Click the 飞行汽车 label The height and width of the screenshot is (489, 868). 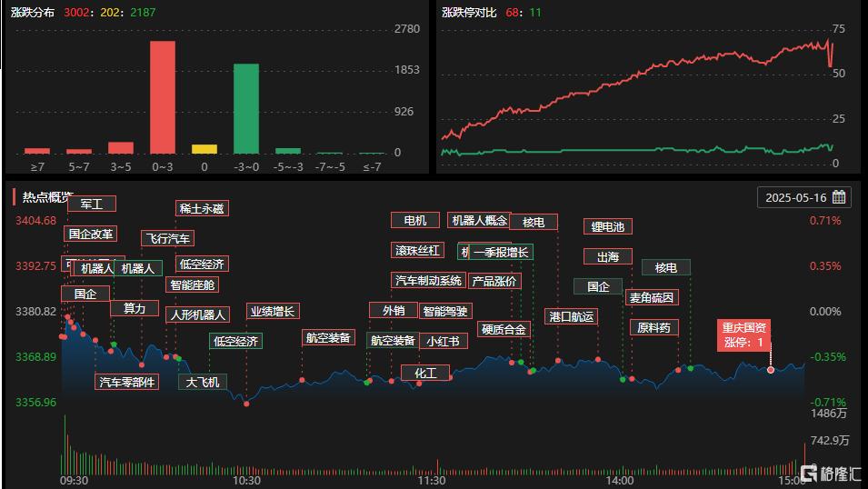(x=168, y=238)
